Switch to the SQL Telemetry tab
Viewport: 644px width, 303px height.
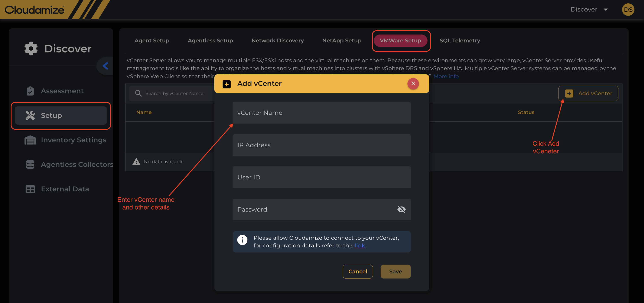[459, 40]
